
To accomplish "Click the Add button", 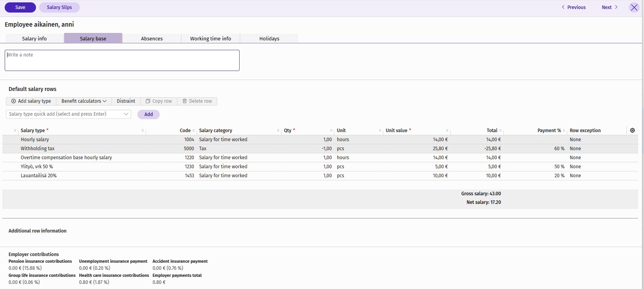I will [x=148, y=115].
